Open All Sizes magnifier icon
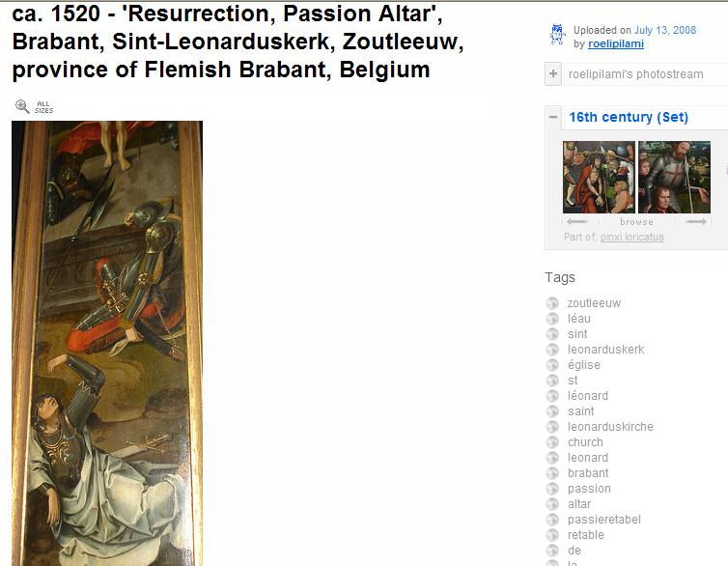Viewport: 728px width, 566px height. coord(22,107)
